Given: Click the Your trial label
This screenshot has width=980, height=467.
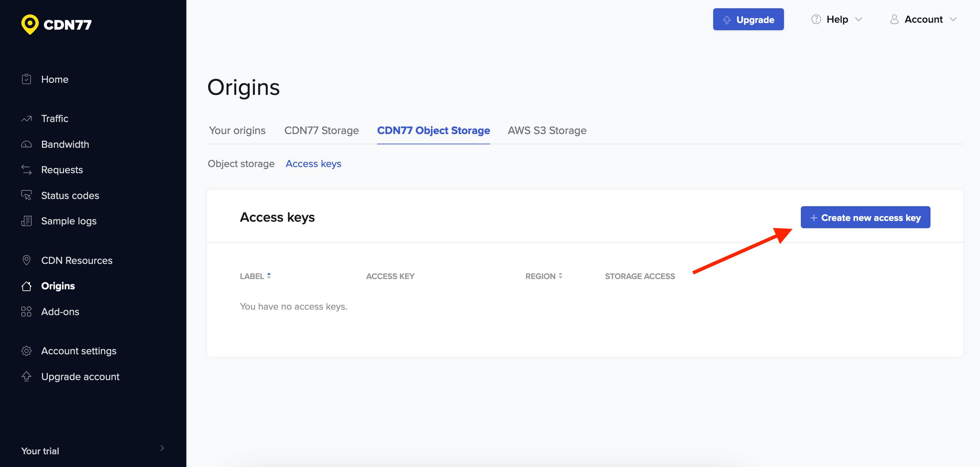Looking at the screenshot, I should coord(40,451).
